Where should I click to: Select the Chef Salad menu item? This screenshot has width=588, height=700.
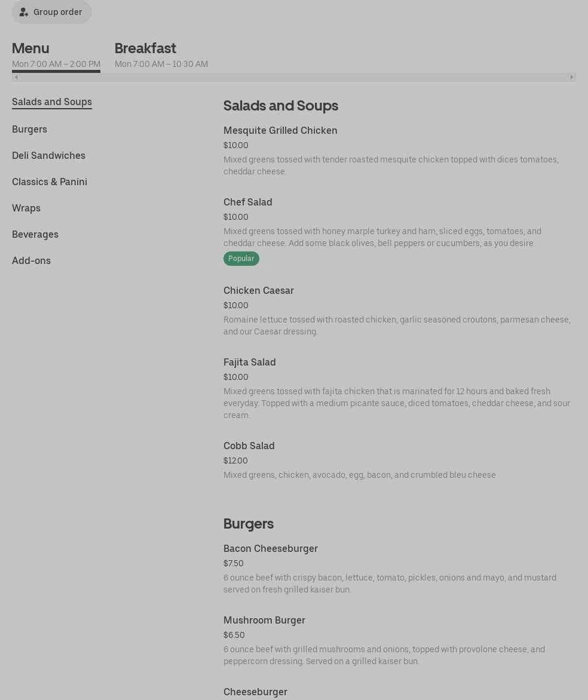pos(247,202)
